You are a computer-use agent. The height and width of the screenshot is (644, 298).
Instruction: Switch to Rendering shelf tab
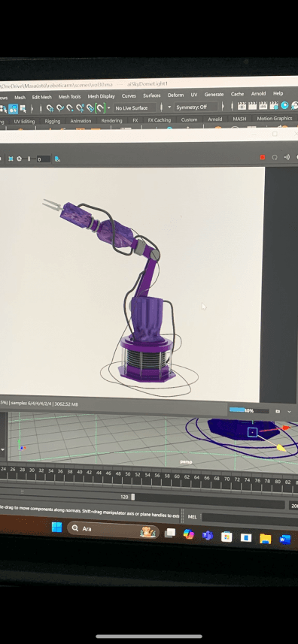pyautogui.click(x=112, y=120)
